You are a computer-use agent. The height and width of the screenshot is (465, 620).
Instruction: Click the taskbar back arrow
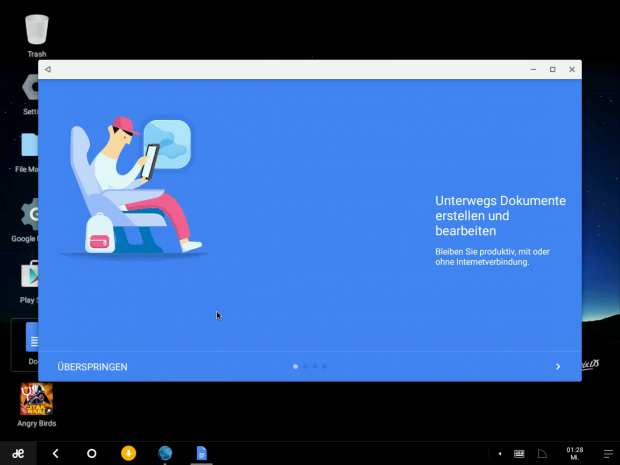click(55, 453)
